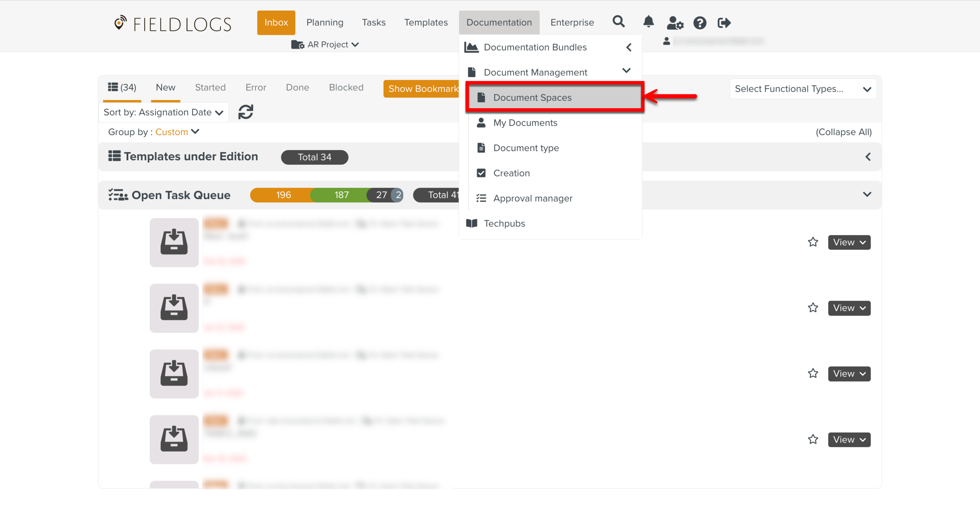Toggle the star on the last View row
Screen dimensions: 980x507
pos(813,439)
